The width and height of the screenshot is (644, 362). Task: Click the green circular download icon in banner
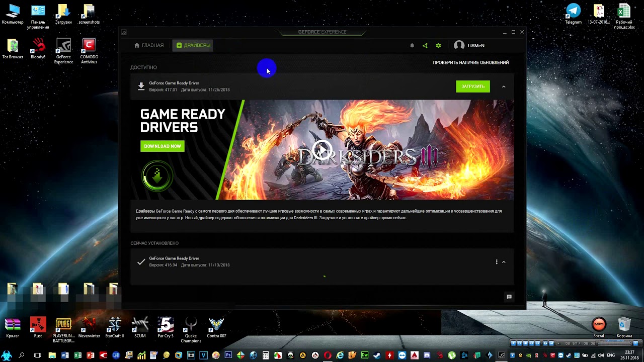[x=157, y=176]
